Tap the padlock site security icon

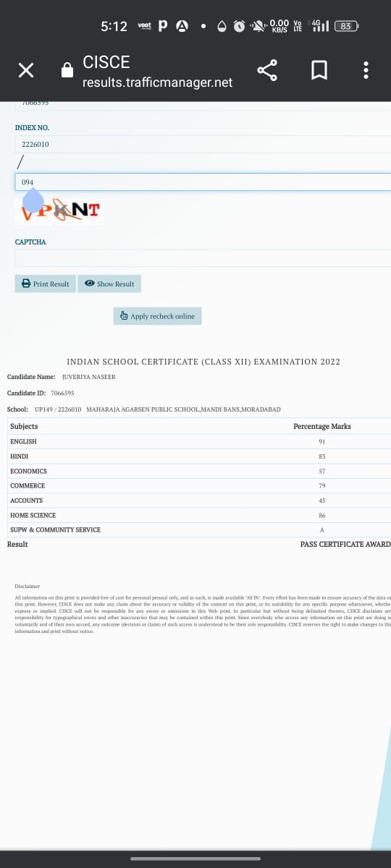(67, 70)
